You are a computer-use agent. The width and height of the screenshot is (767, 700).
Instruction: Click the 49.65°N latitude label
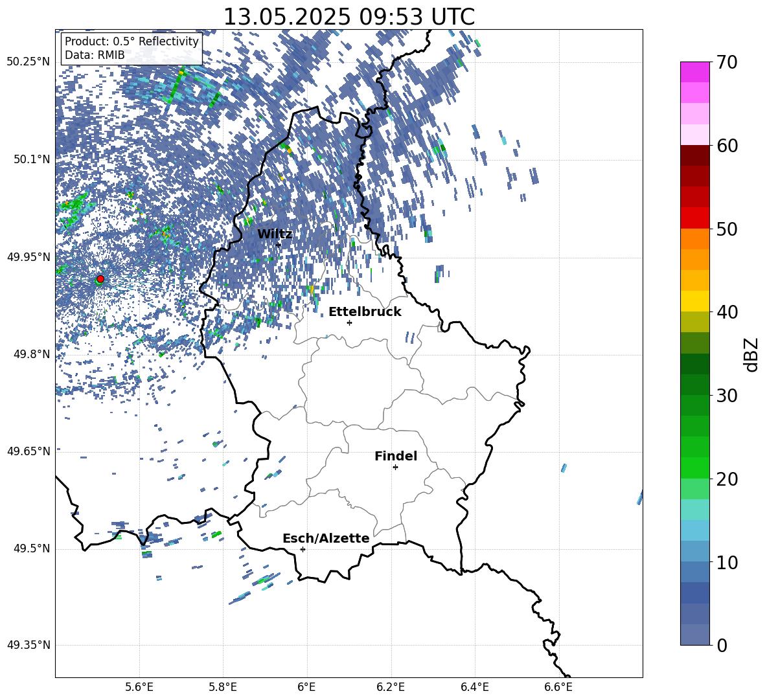coord(29,451)
